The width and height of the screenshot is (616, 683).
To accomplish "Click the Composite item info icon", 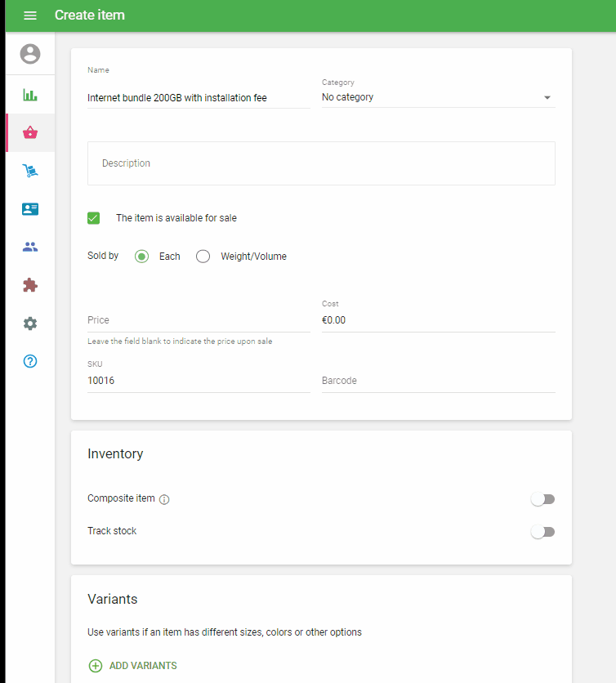I will click(164, 499).
